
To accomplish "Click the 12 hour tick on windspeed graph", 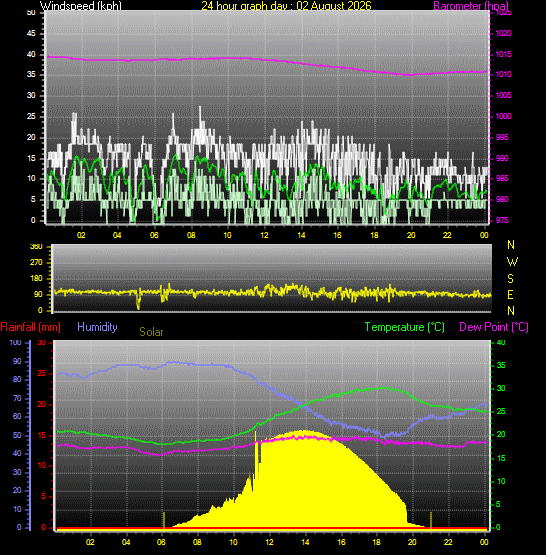I will pos(264,235).
